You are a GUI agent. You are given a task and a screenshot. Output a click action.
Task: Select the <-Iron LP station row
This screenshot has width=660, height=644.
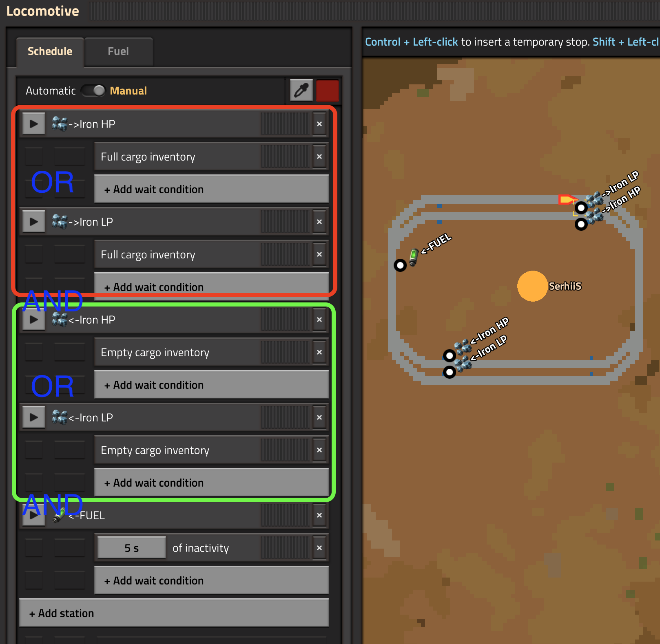pyautogui.click(x=174, y=417)
